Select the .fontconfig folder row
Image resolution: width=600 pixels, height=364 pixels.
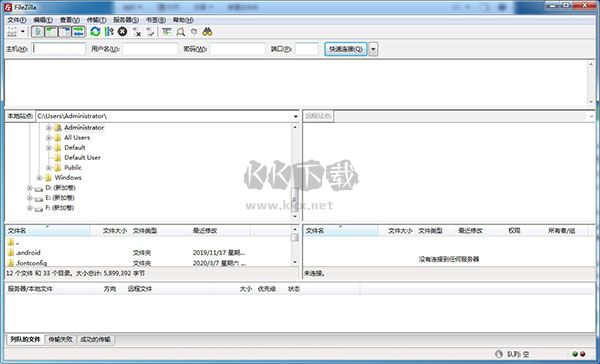pos(148,263)
